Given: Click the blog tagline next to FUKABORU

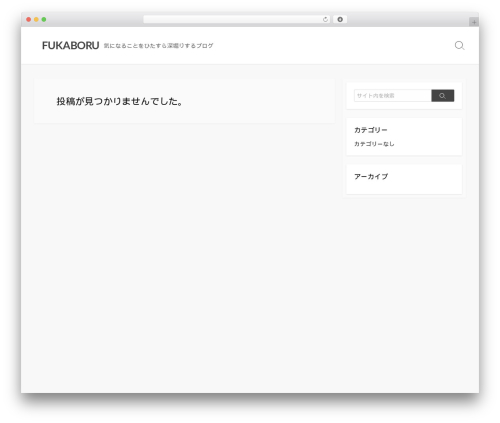Looking at the screenshot, I should pos(158,46).
